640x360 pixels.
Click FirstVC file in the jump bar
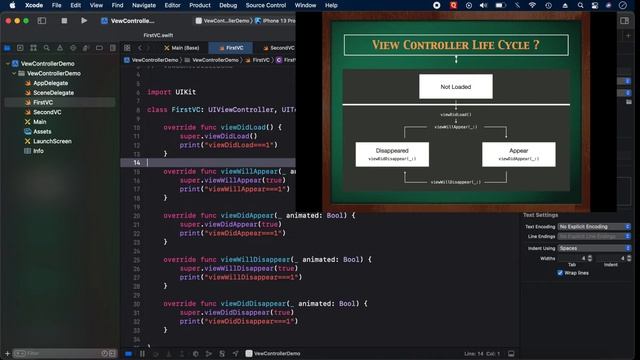coord(257,60)
